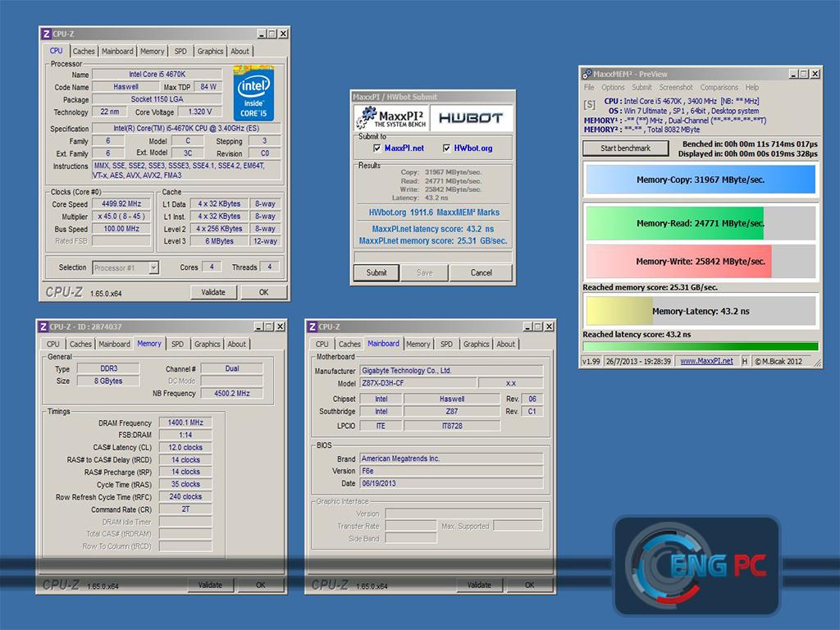Switch to CPU tab in Memory CPU-Z window

pyautogui.click(x=53, y=344)
